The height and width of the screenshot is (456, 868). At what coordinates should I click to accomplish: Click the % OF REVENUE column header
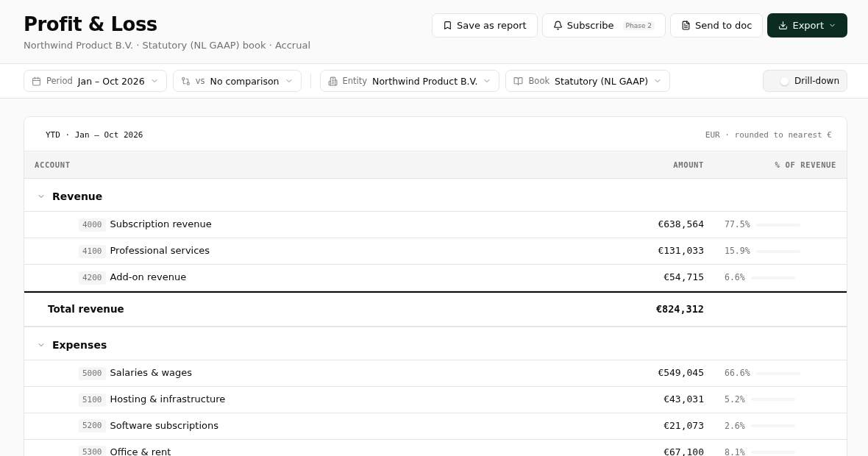[805, 165]
